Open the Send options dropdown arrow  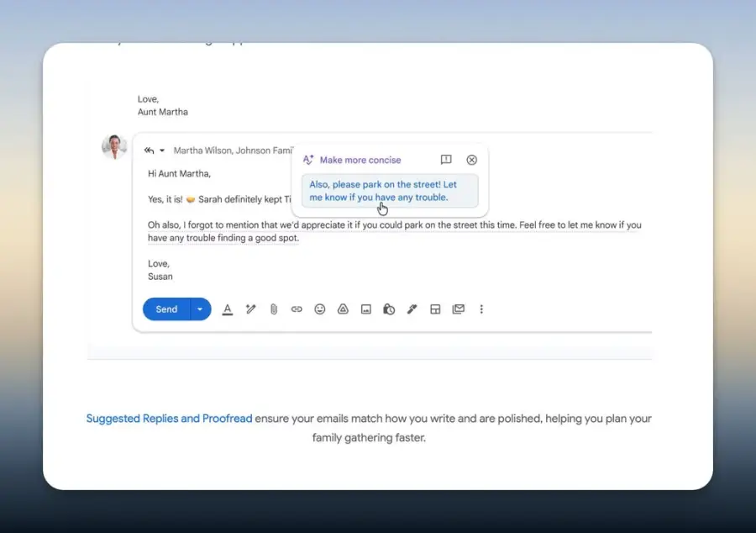pos(200,309)
